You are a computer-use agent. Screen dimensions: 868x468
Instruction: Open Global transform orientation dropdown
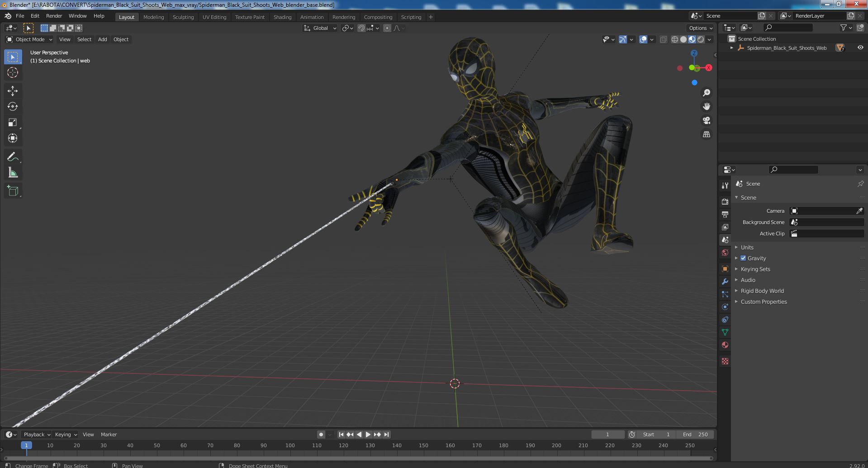tap(320, 28)
